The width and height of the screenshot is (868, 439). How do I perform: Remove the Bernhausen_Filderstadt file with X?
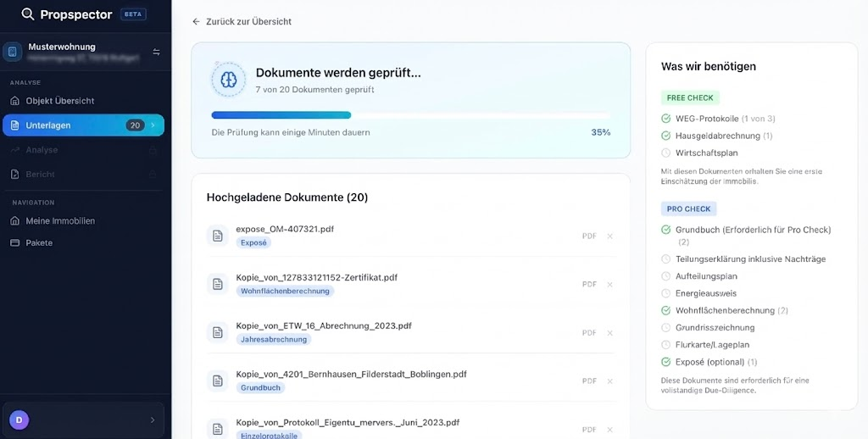click(609, 381)
